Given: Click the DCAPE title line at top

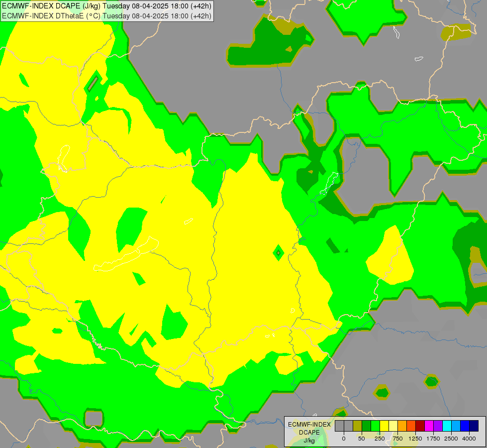Looking at the screenshot, I should (x=106, y=6).
